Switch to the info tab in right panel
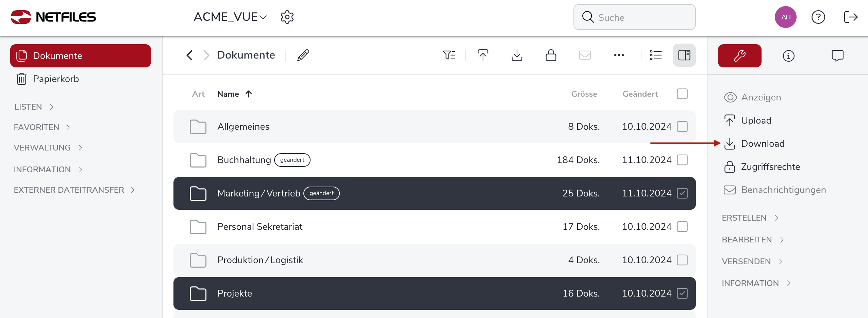This screenshot has width=868, height=318. tap(788, 56)
